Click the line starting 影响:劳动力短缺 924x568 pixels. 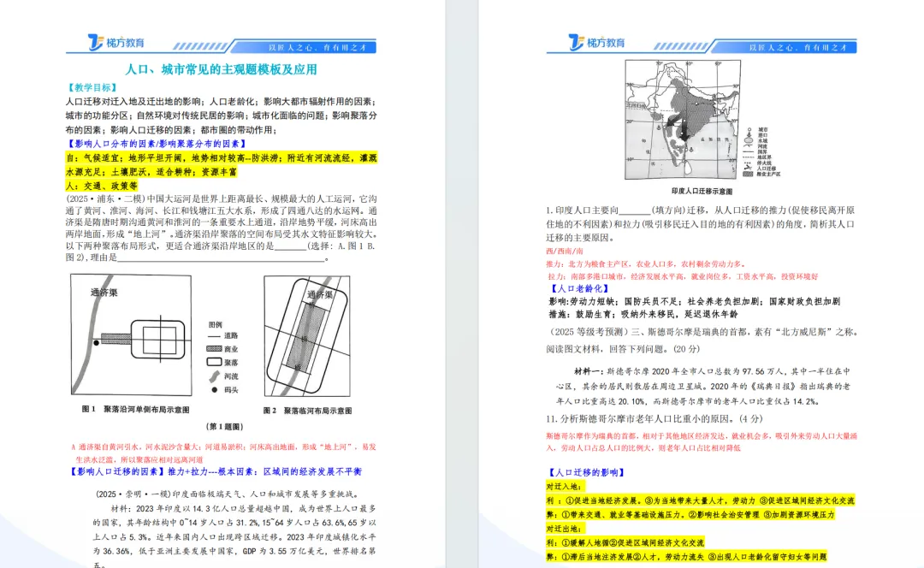(x=694, y=301)
